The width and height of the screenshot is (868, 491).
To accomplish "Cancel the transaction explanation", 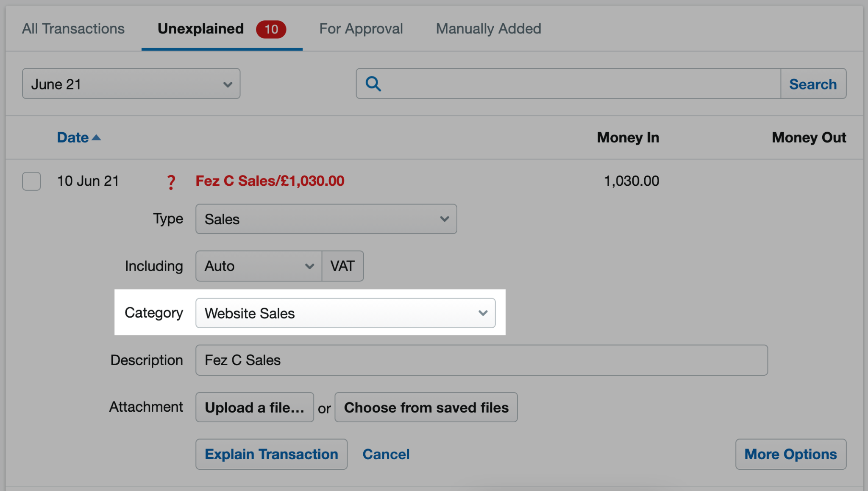I will (386, 454).
